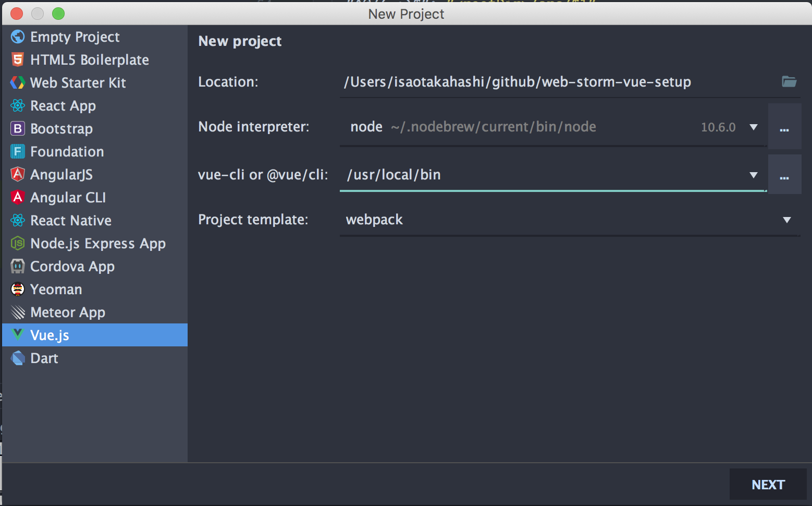The height and width of the screenshot is (506, 812).
Task: Click the Dart logo icon
Action: coord(18,358)
